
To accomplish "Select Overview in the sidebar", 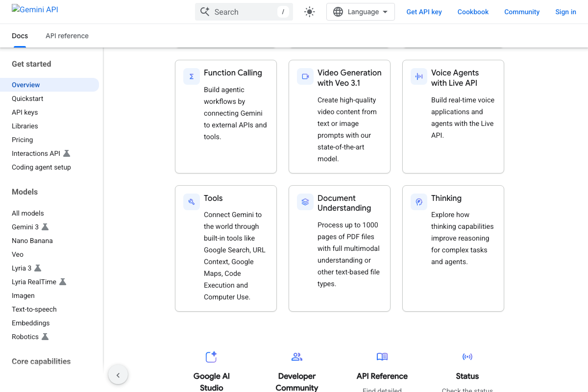I will (49, 85).
